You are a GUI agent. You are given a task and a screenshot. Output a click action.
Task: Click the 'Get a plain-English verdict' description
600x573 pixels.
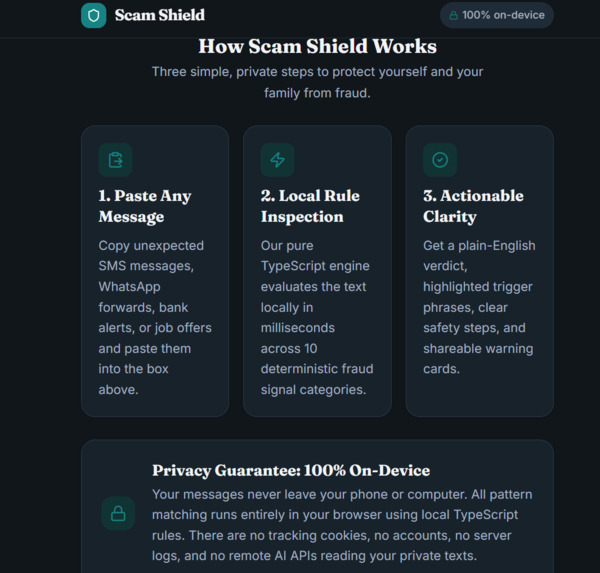click(x=479, y=307)
